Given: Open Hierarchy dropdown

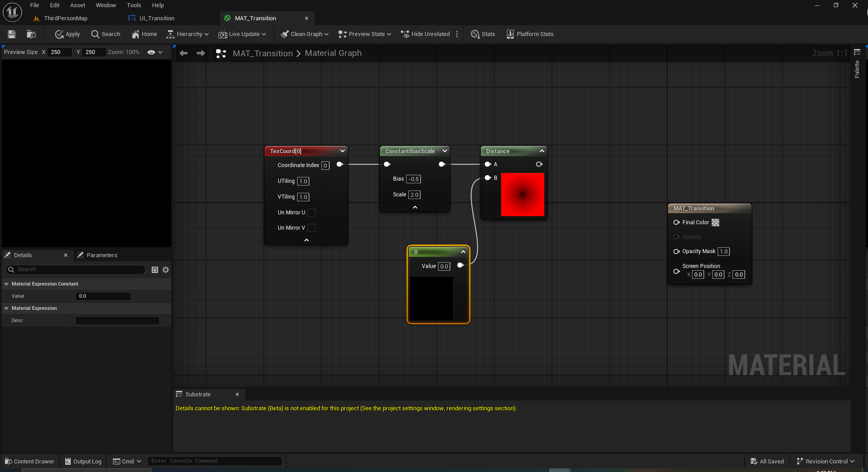Looking at the screenshot, I should coord(188,34).
